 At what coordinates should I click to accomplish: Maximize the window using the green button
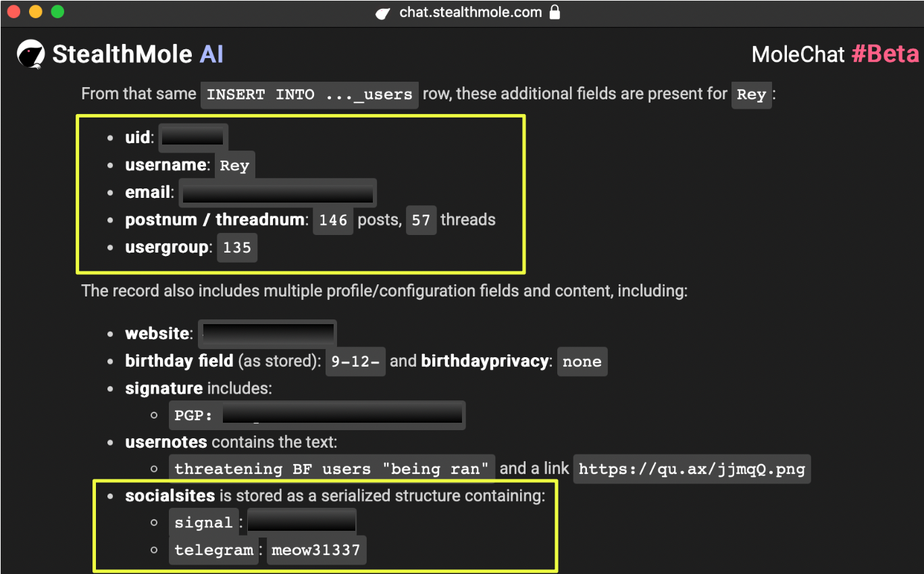[57, 11]
